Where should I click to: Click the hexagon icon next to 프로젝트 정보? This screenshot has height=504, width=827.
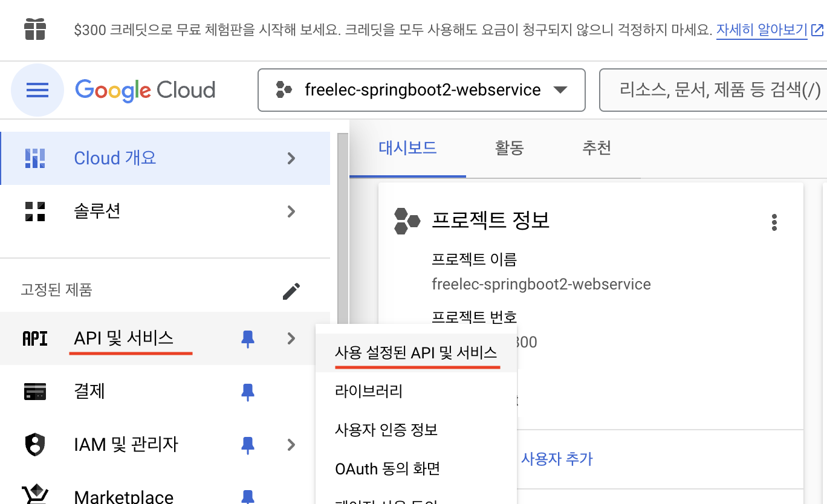point(407,221)
